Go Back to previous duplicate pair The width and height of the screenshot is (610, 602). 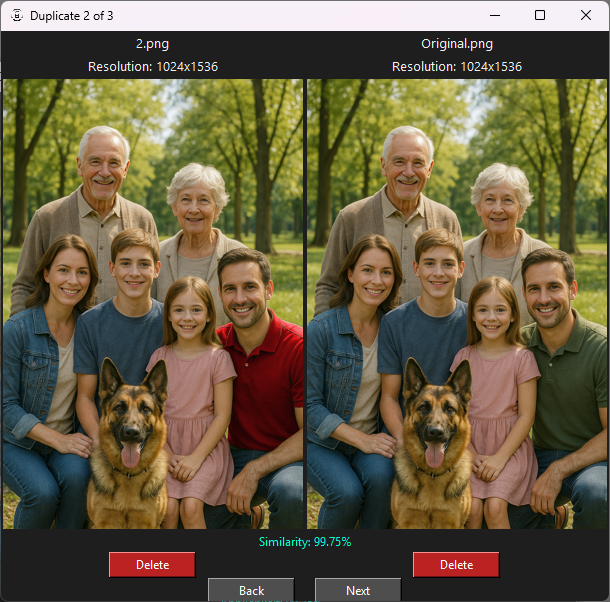coord(251,590)
